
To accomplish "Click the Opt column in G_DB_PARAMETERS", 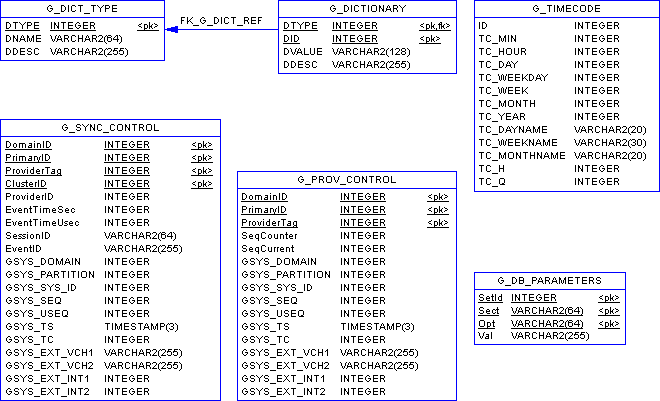I will (x=487, y=324).
